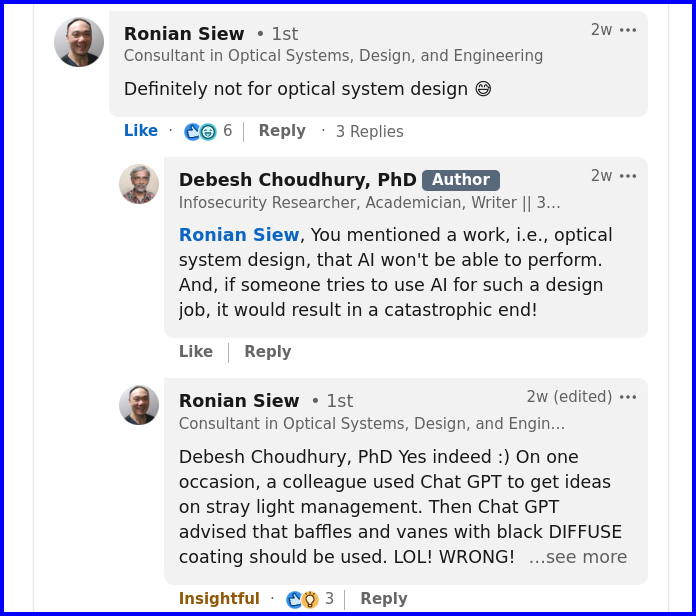This screenshot has height=616, width=696.
Task: Open Ronian Siew's name on edited reply
Action: (x=239, y=401)
